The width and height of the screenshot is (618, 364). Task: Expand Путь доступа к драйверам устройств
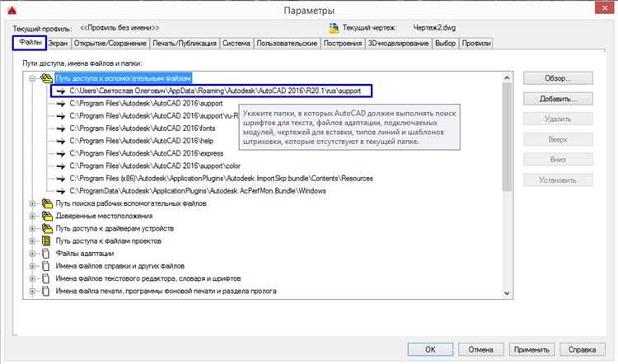32,228
